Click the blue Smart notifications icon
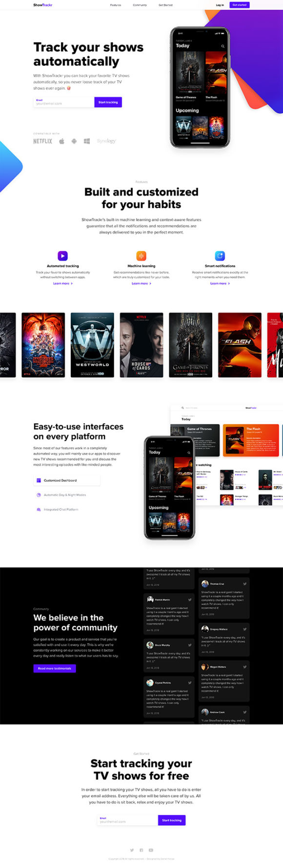283x868 pixels. coord(220,256)
